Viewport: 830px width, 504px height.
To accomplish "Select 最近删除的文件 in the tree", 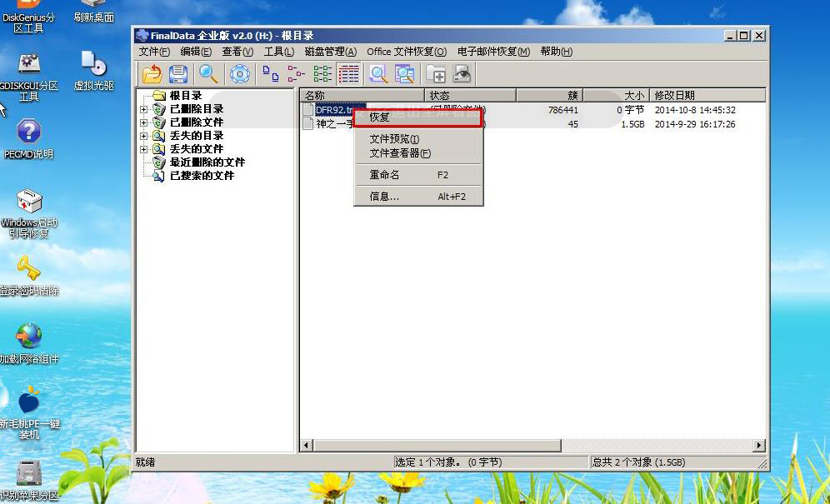I will tap(207, 162).
